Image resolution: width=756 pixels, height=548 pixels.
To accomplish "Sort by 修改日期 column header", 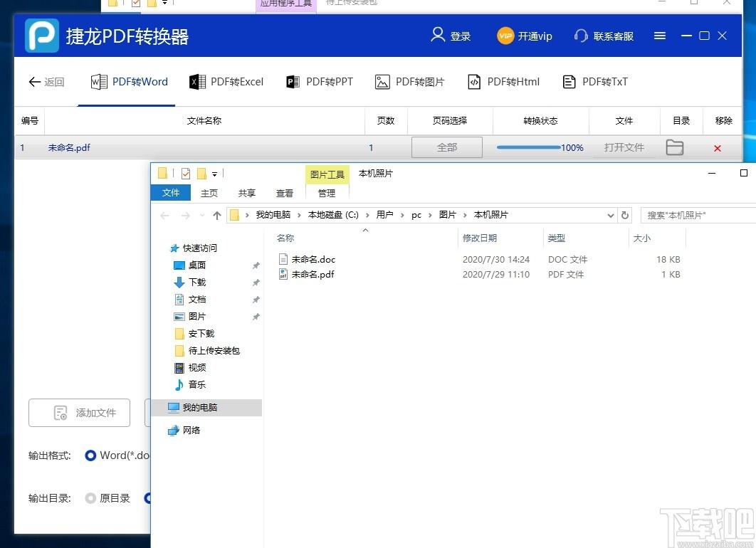I will point(479,238).
